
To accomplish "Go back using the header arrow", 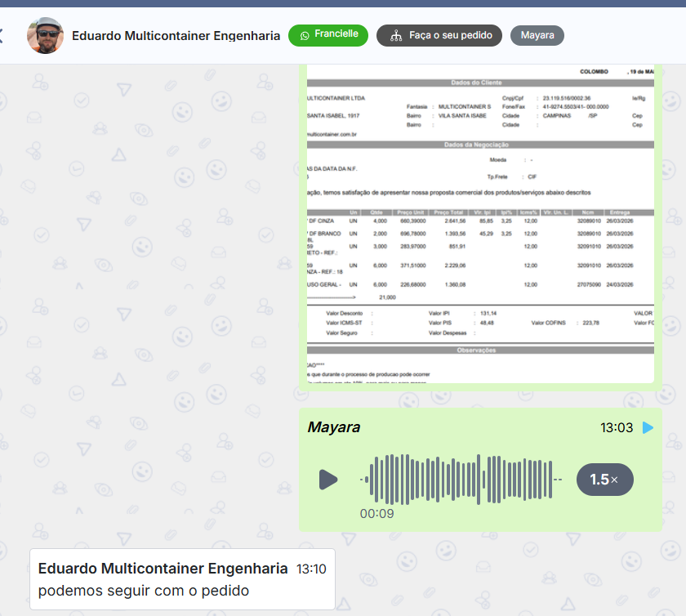I will [x=2, y=35].
